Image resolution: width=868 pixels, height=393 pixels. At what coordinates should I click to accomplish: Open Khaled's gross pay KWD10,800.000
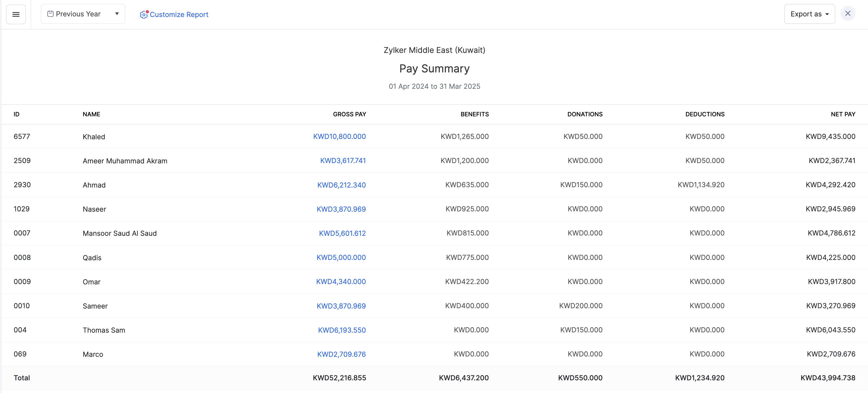[x=339, y=136]
